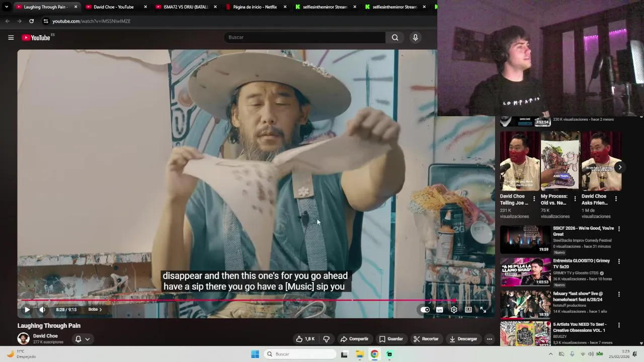Show next Shorts with the right arrow
644x362 pixels.
pyautogui.click(x=620, y=167)
